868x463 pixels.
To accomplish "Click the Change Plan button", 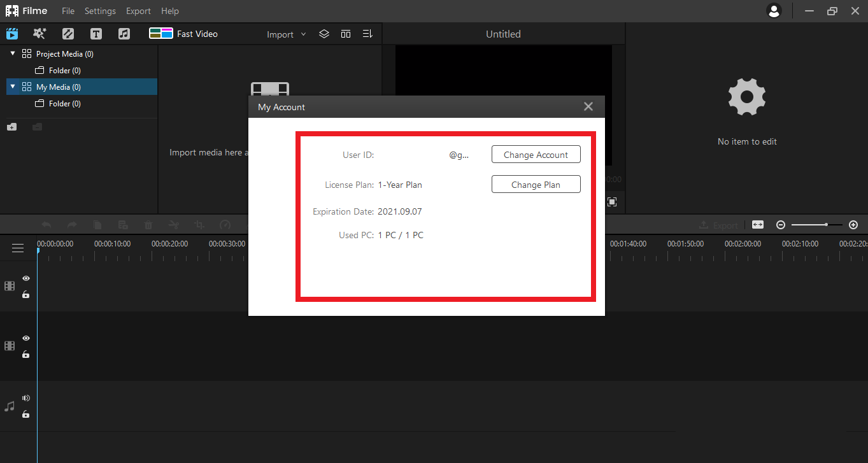I will 536,184.
